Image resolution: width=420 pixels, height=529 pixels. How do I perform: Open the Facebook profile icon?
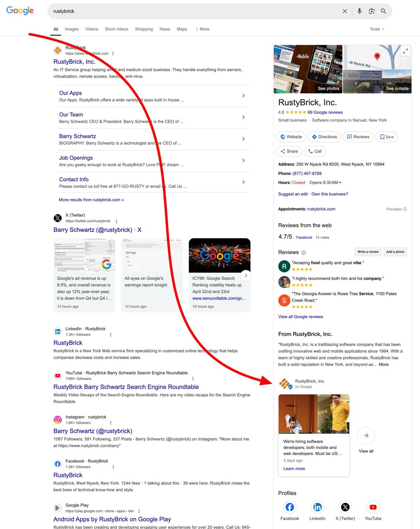290,507
